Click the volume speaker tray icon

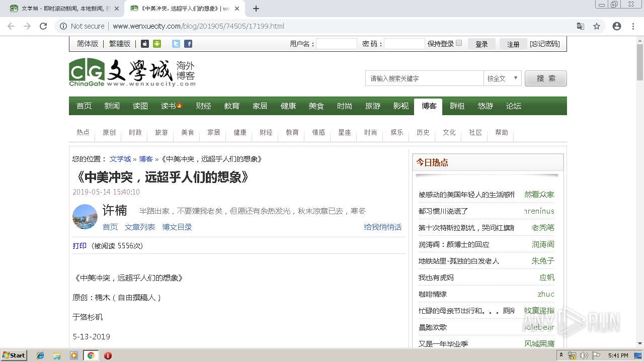pos(584,355)
